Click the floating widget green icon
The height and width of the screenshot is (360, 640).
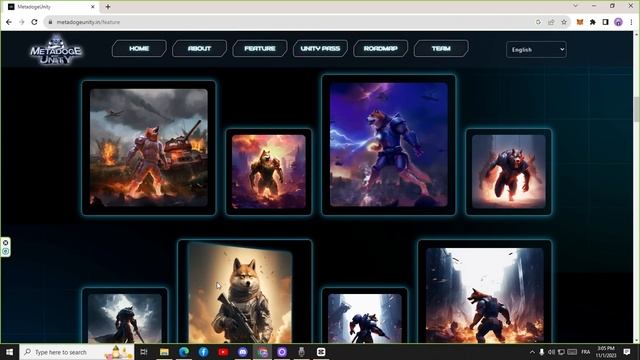tap(5, 251)
